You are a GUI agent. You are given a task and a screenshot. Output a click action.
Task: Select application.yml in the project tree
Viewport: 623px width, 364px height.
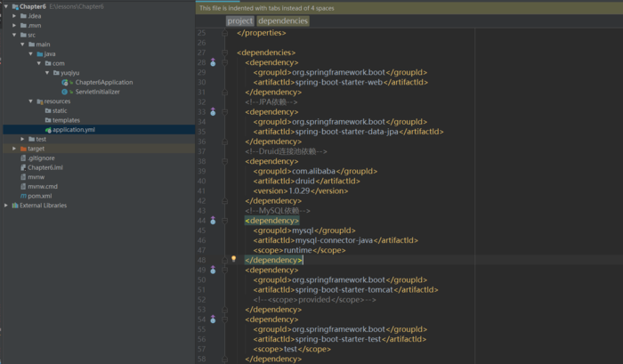[x=73, y=130]
